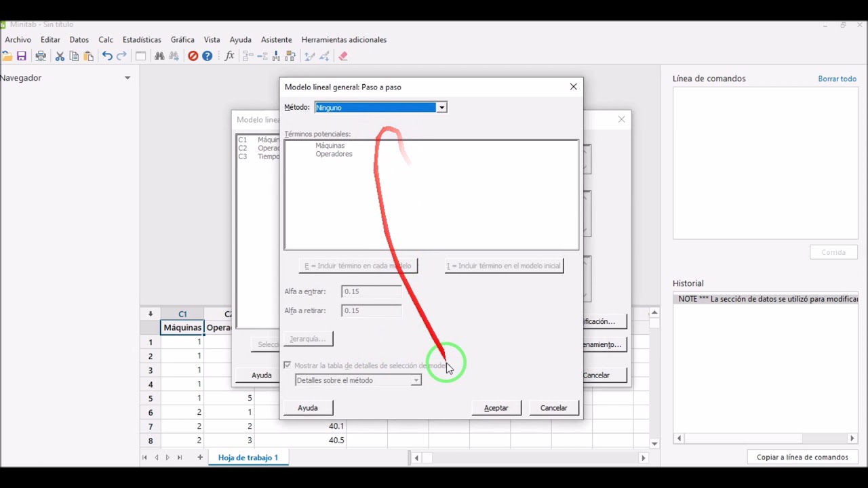Open the Herramientas adicionales menu
Screen dimensions: 868x488
[x=344, y=40]
